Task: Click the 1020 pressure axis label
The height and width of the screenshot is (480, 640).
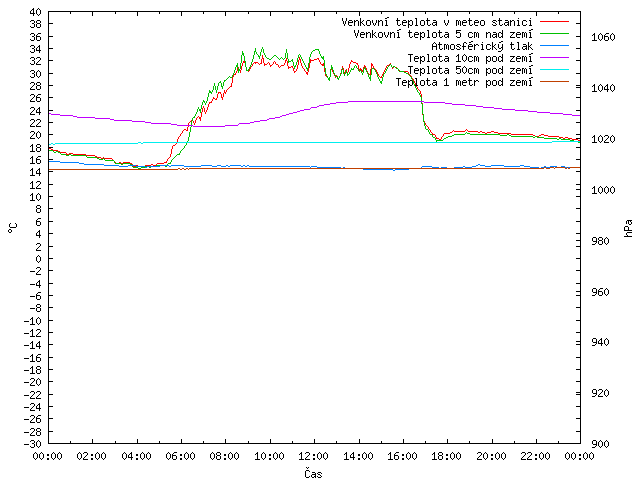Action: (x=603, y=139)
